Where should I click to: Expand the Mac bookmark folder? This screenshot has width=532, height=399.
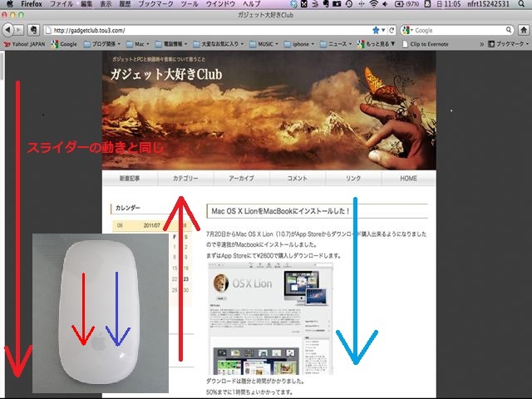point(138,44)
